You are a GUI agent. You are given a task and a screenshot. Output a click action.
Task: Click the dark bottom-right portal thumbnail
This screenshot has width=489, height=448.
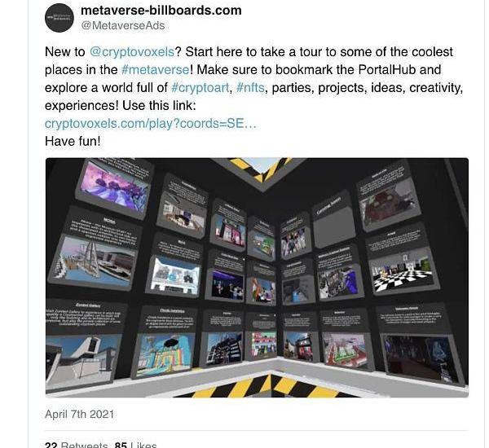coord(421,358)
